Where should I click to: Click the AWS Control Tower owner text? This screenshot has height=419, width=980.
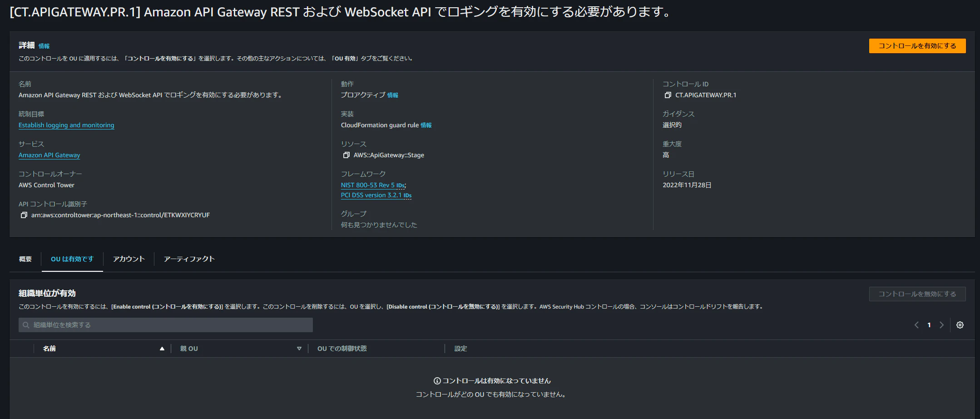(46, 185)
